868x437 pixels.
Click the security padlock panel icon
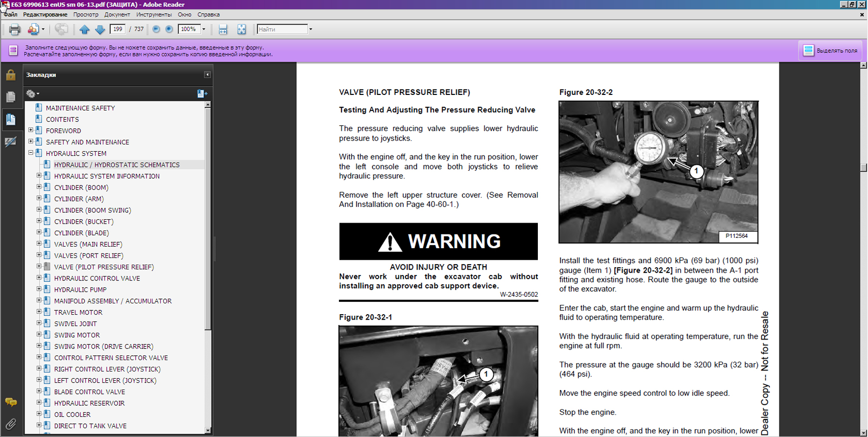click(x=11, y=75)
